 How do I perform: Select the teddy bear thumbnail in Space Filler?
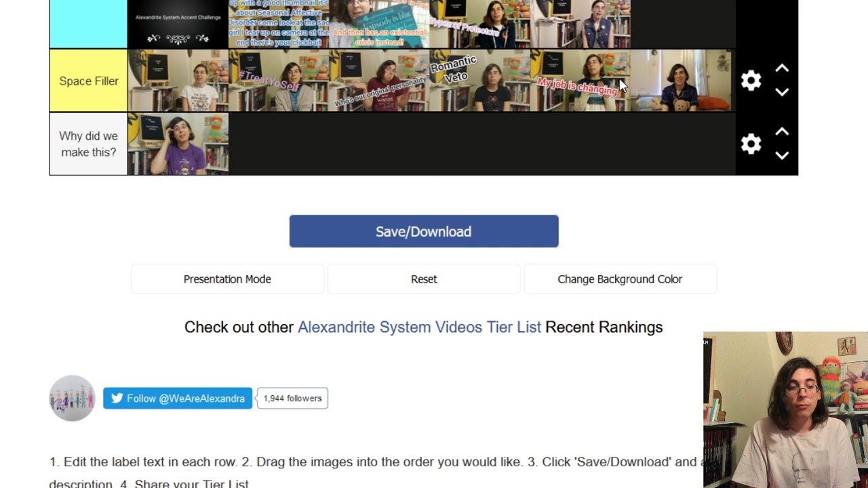[x=680, y=81]
